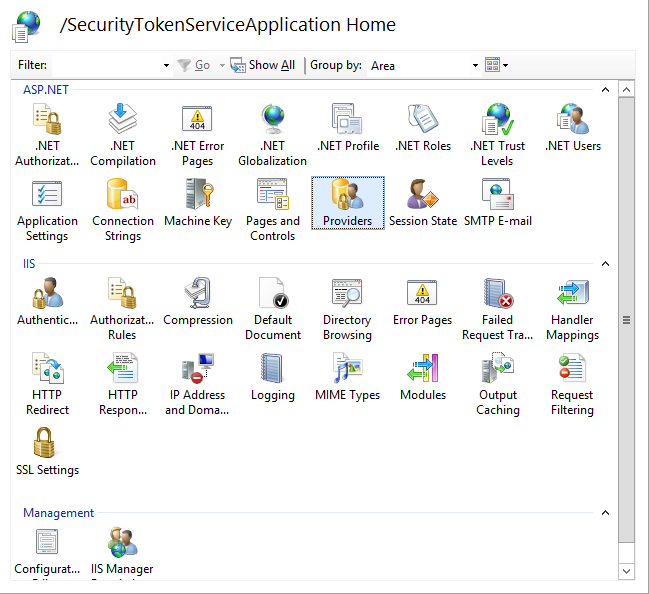Open the Modules feature
This screenshot has width=649, height=594.
[x=423, y=377]
